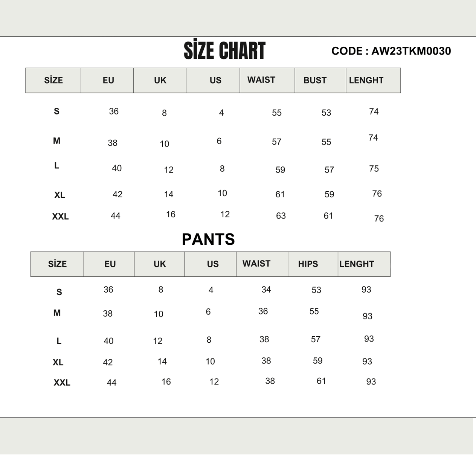Click the top table LENGHT header

point(366,80)
